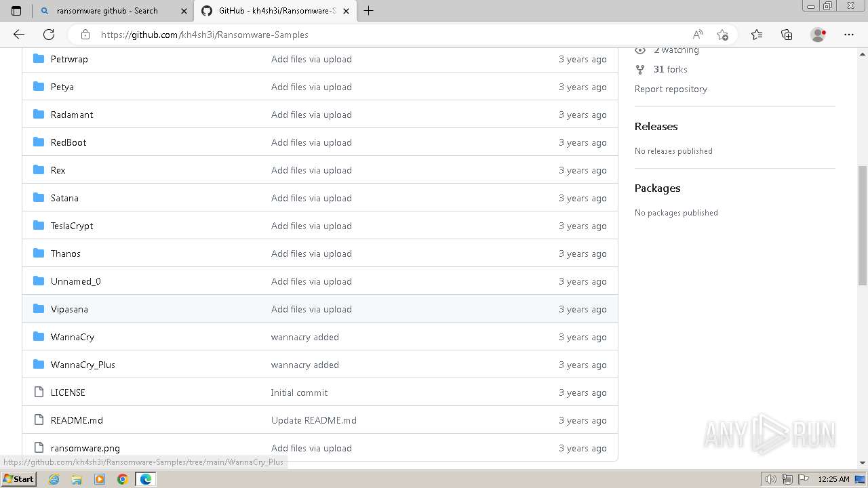
Task: Open the Unnamed_0 folder link
Action: coord(76,281)
